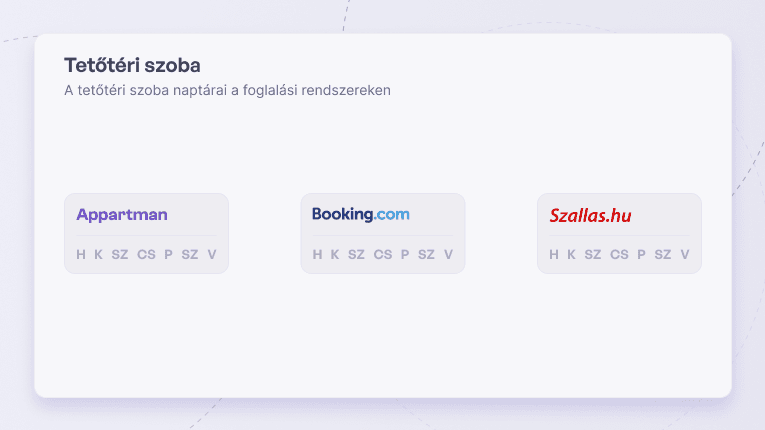The width and height of the screenshot is (765, 430).
Task: Select CS day in Booking.com card
Action: tap(383, 255)
